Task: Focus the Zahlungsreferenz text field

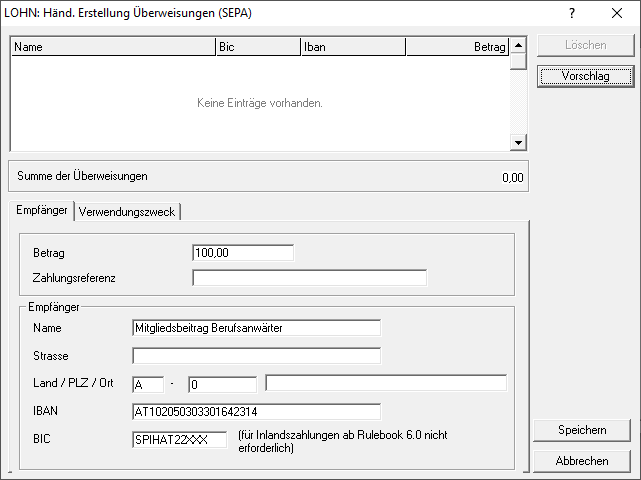Action: tap(309, 278)
